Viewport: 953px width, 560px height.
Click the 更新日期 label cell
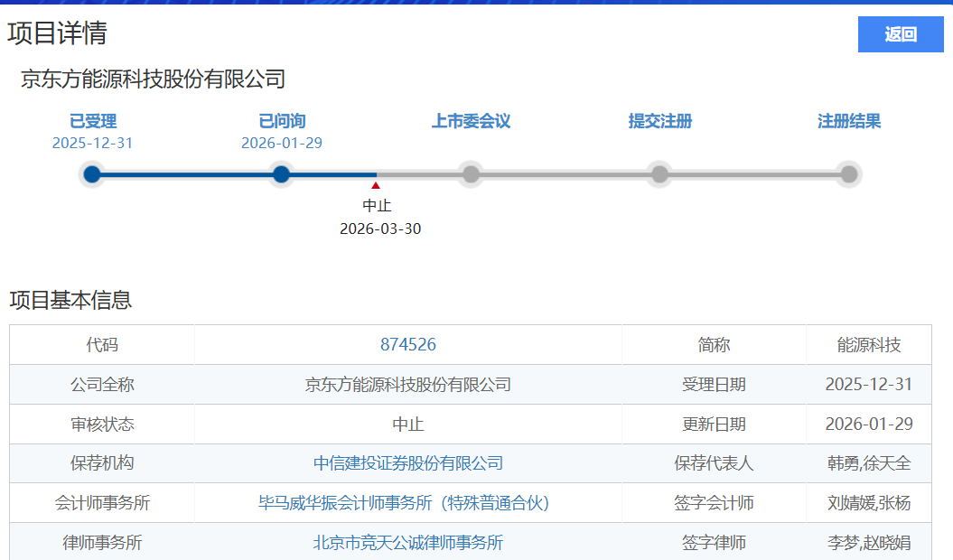[714, 424]
